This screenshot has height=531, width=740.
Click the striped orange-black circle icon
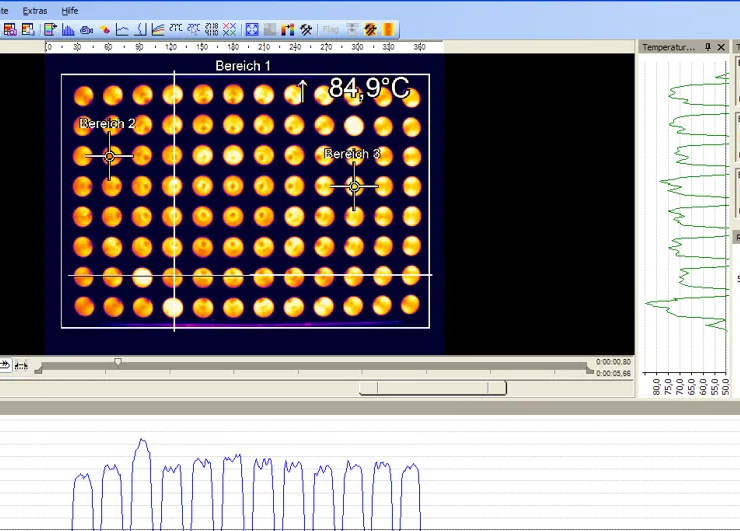370,30
